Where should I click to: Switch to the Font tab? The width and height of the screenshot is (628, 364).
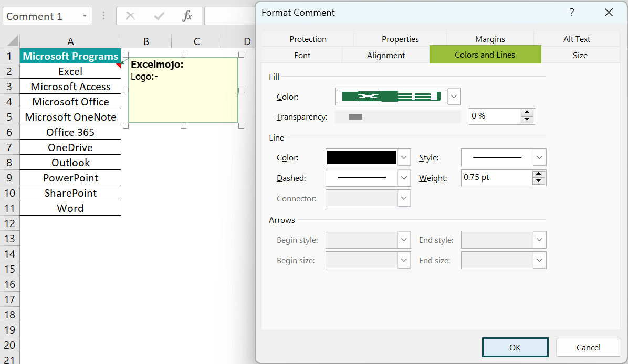[x=302, y=55]
